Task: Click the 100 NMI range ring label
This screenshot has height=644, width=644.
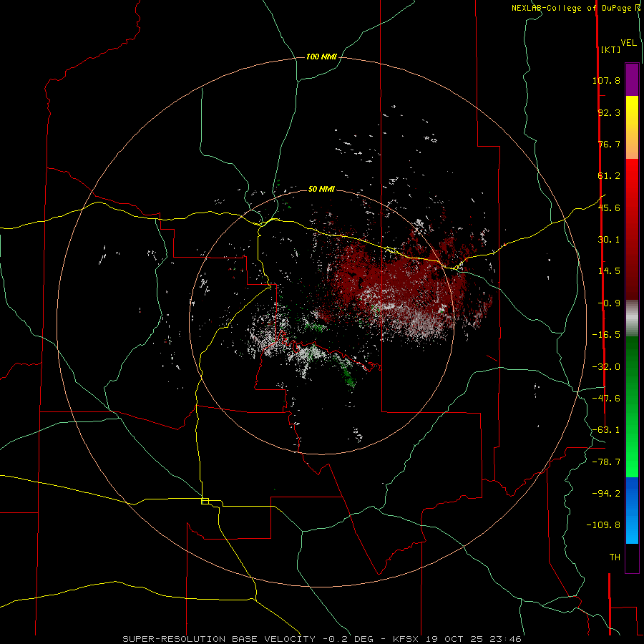Action: pyautogui.click(x=321, y=57)
